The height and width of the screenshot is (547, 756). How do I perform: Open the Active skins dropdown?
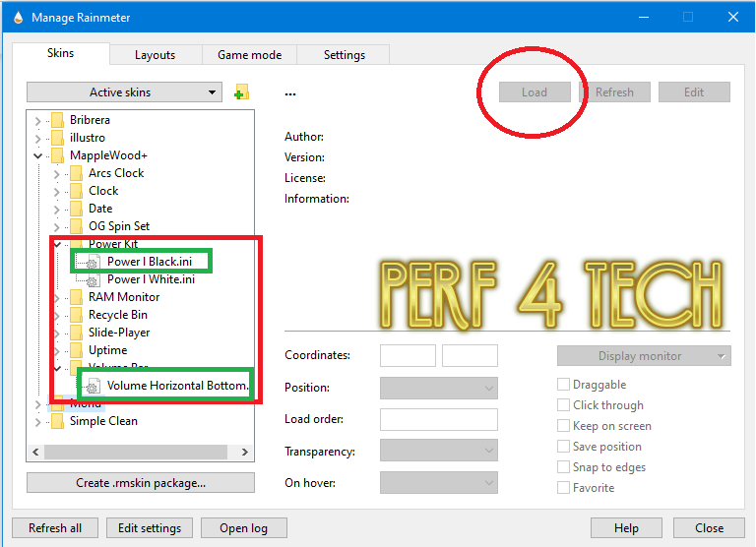click(x=124, y=92)
